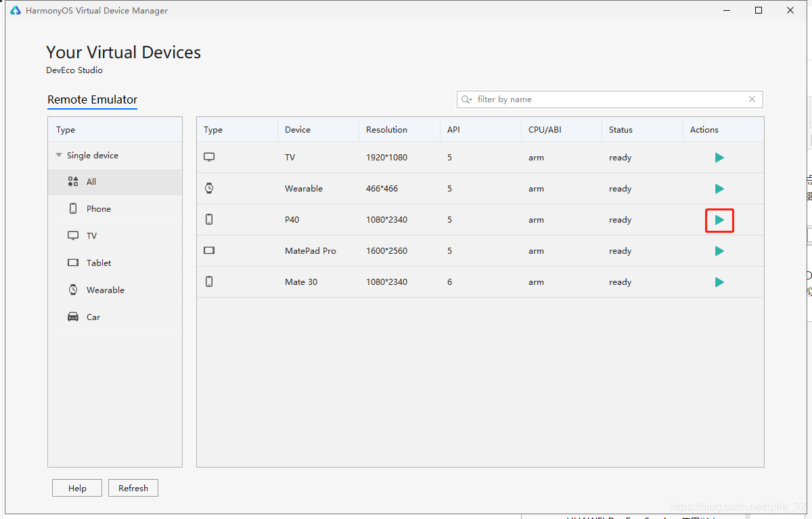812x519 pixels.
Task: Collapse the Single device tree node
Action: 59,155
